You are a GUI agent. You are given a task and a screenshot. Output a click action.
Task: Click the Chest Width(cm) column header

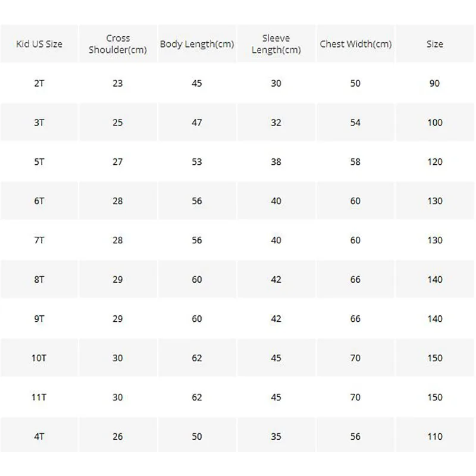(355, 44)
